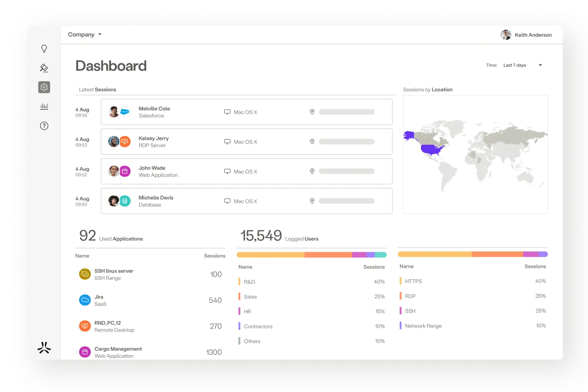Click the lightbulb insights icon in sidebar
Viewport: 588px width, 392px height.
(x=44, y=49)
